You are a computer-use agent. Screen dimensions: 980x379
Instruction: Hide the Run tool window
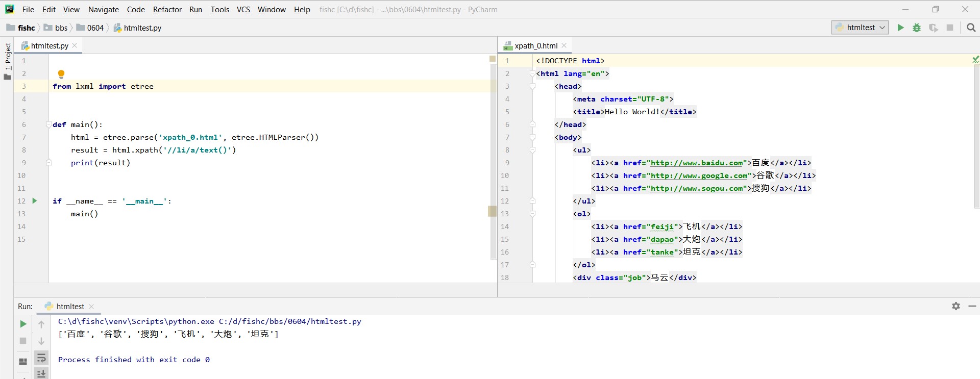coord(972,306)
